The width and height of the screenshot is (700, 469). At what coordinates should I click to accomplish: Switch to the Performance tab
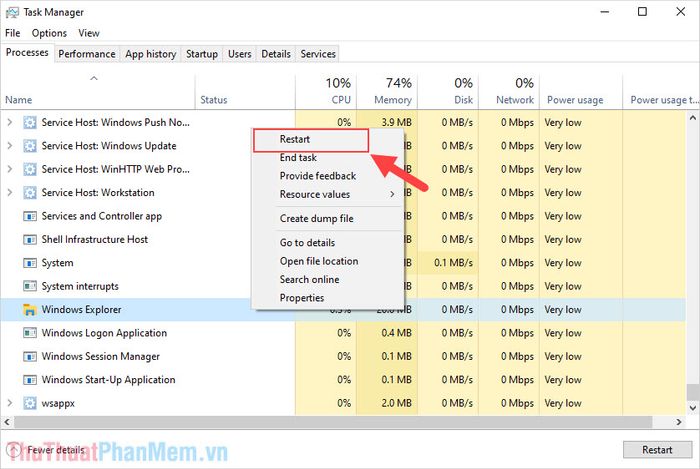pos(87,54)
